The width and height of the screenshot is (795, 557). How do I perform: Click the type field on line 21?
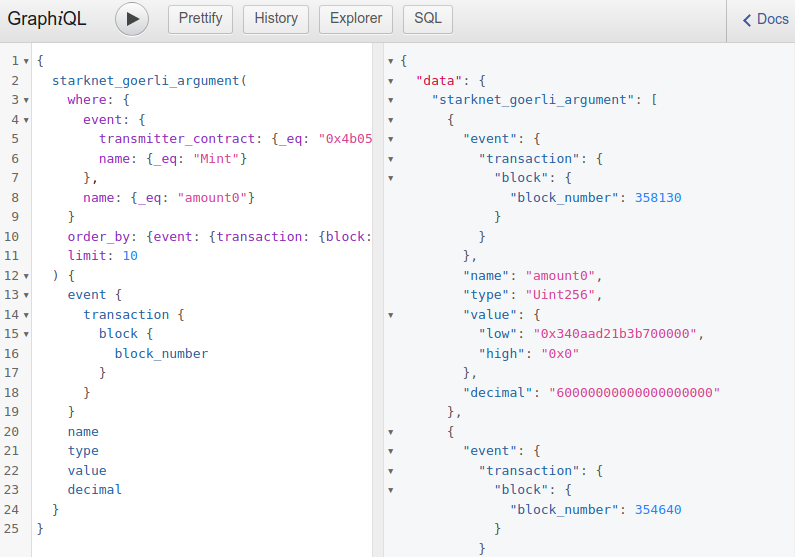pos(83,451)
